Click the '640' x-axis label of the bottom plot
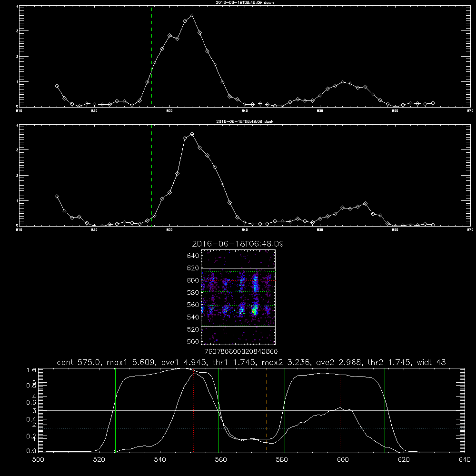 point(465,460)
